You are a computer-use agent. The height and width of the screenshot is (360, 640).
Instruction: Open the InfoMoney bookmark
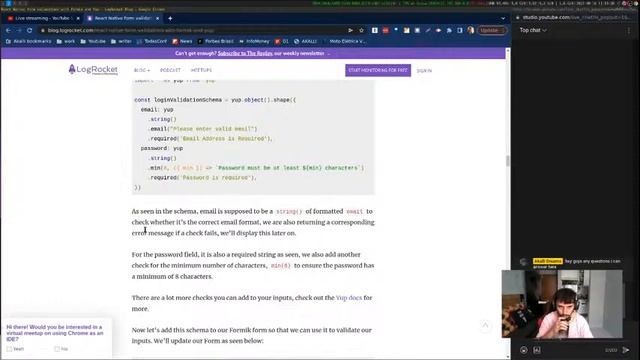[254, 41]
